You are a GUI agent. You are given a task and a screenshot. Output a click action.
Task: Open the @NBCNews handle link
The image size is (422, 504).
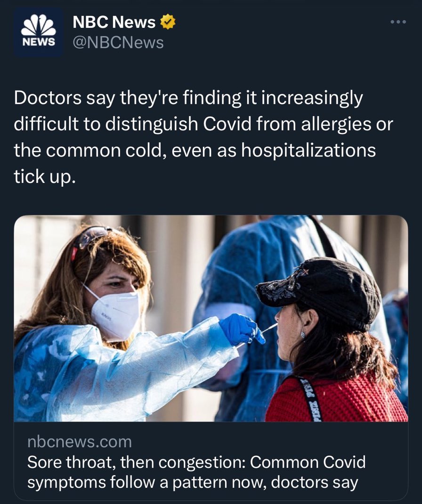pyautogui.click(x=118, y=42)
